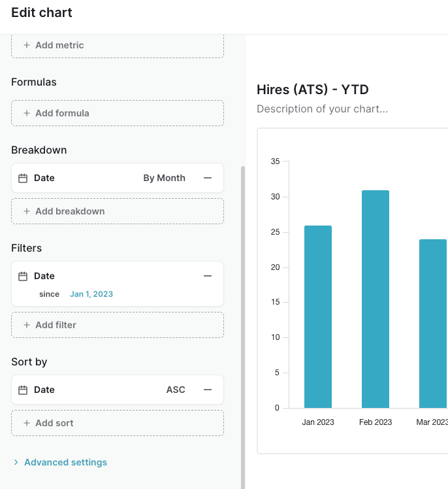Click the Jan 2023 bar in chart
This screenshot has width=448, height=489.
[x=318, y=316]
